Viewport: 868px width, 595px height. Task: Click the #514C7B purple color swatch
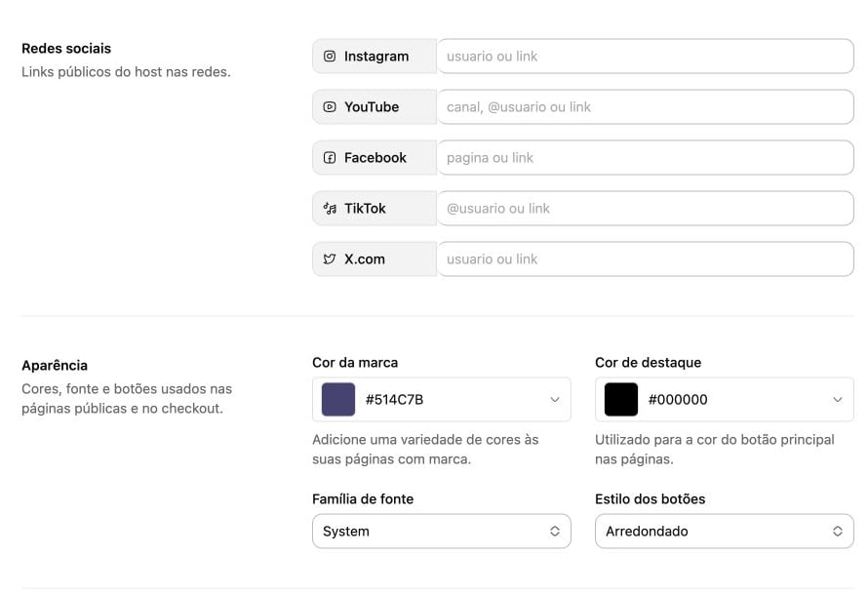338,400
